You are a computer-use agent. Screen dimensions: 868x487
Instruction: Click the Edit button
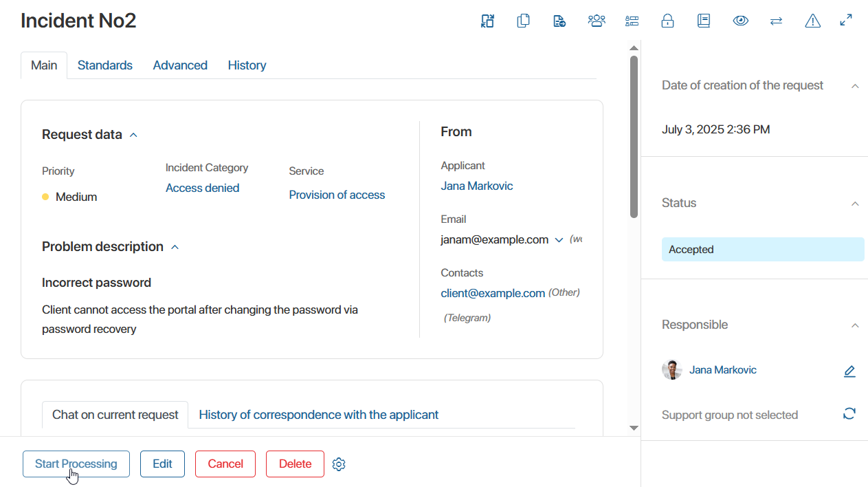tap(162, 464)
